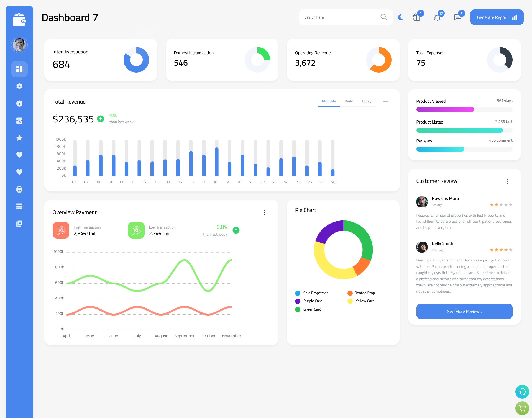This screenshot has width=532, height=418.
Task: Click the settings gear icon in sidebar
Action: 19,86
